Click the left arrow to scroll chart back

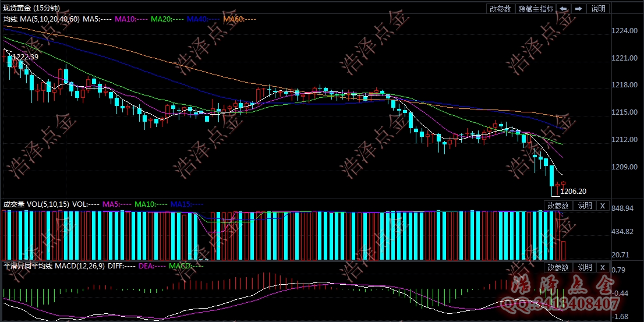pyautogui.click(x=563, y=9)
